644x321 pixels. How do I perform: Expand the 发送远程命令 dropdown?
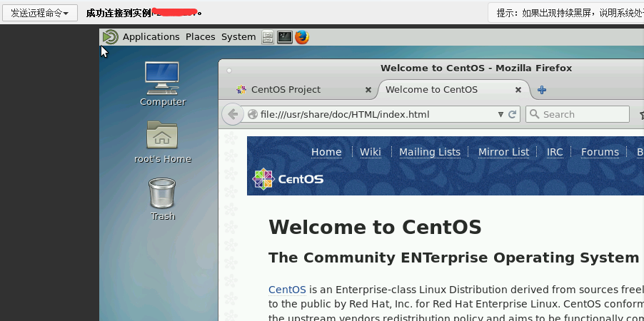pyautogui.click(x=39, y=13)
